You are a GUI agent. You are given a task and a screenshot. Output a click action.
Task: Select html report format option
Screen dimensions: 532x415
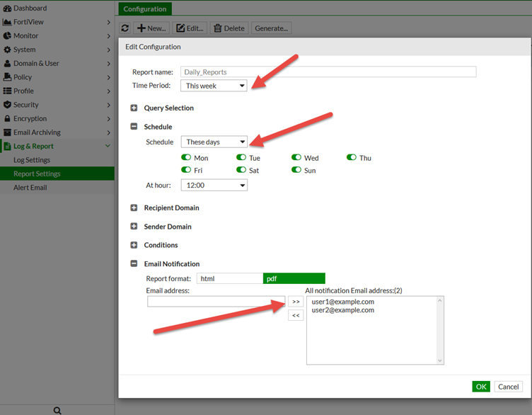coord(229,279)
